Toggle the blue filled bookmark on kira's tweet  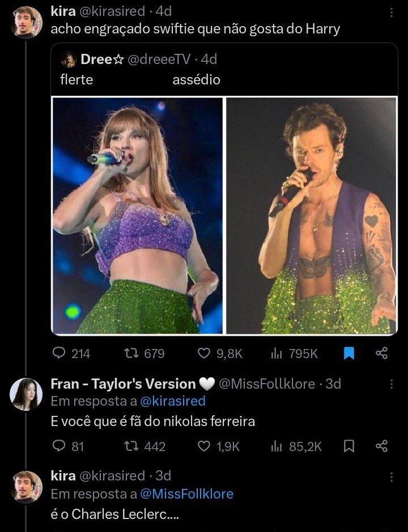tap(349, 353)
